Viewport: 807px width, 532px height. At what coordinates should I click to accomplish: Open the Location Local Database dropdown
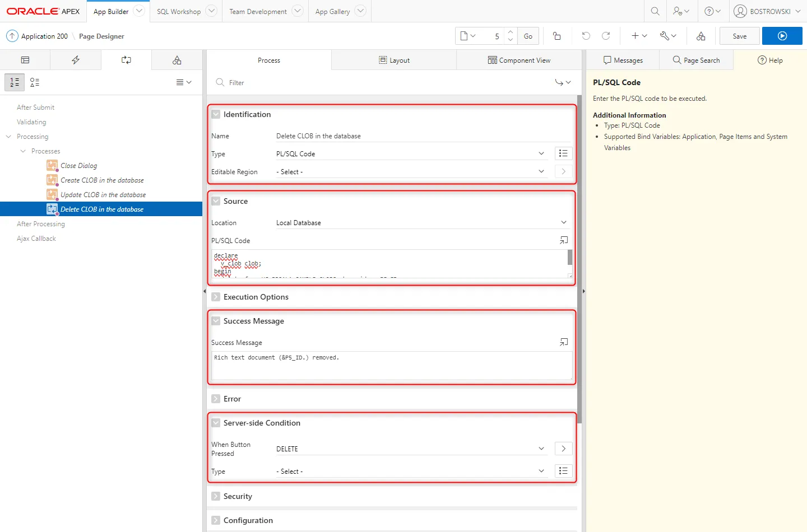point(420,223)
